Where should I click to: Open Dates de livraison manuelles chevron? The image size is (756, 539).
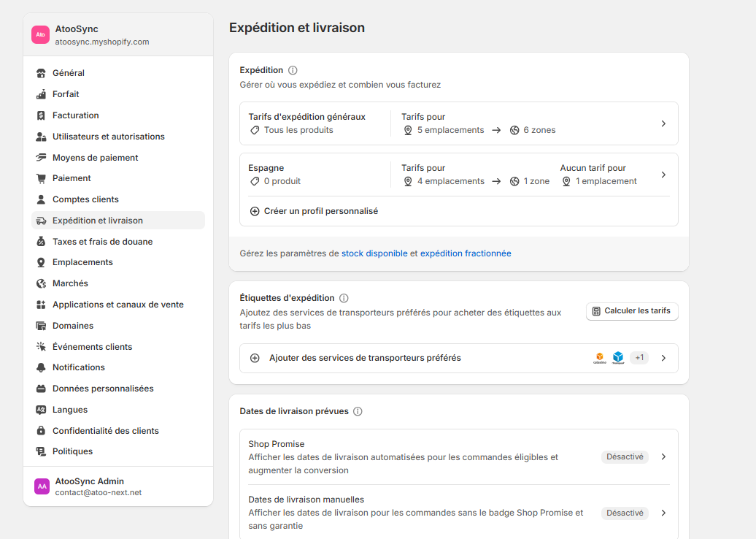click(663, 513)
